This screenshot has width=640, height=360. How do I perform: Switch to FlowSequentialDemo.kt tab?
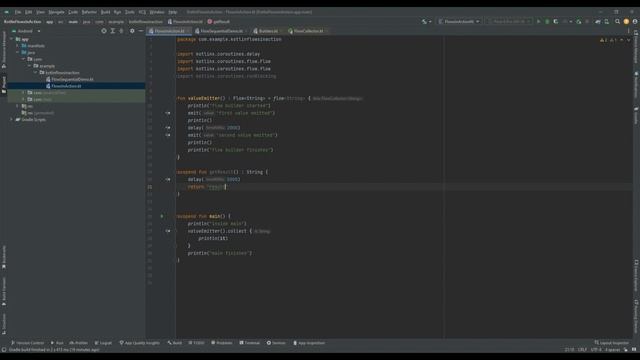tap(220, 31)
